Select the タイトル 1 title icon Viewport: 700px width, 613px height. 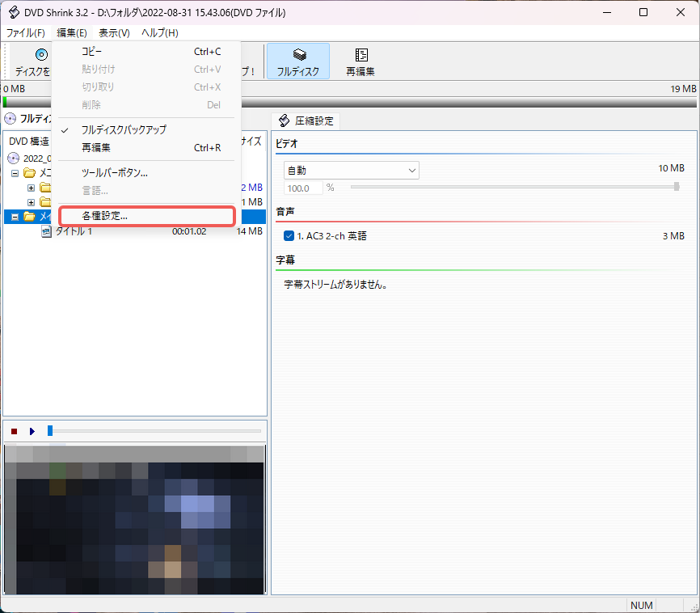click(x=46, y=232)
